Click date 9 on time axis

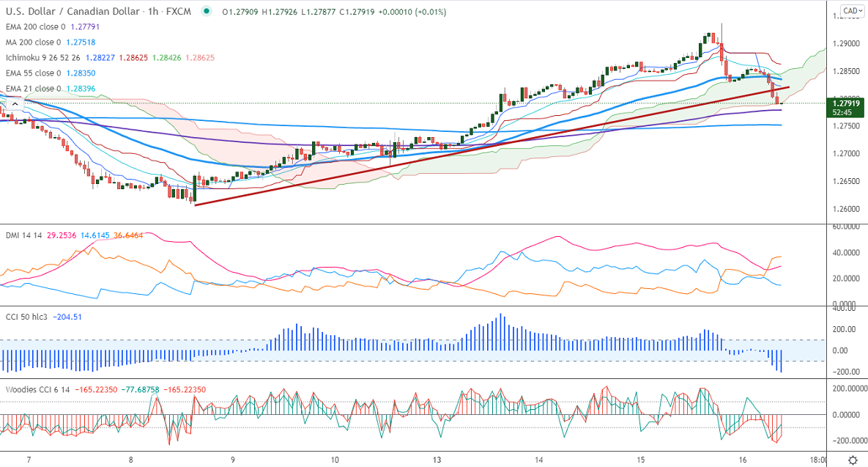click(x=232, y=460)
